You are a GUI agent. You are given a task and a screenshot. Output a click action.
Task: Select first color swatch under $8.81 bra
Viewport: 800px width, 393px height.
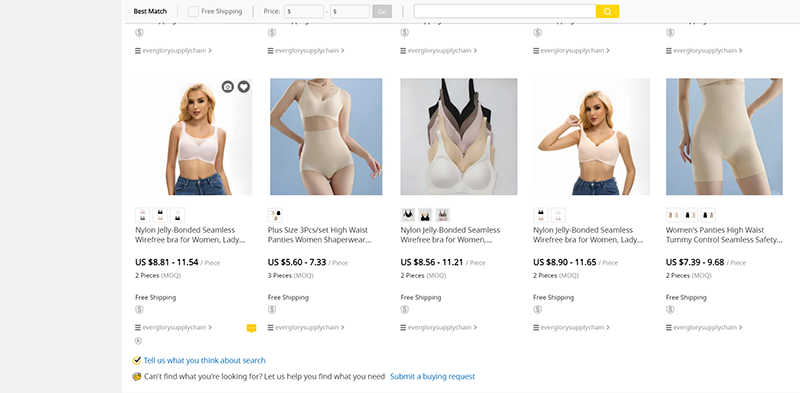142,215
